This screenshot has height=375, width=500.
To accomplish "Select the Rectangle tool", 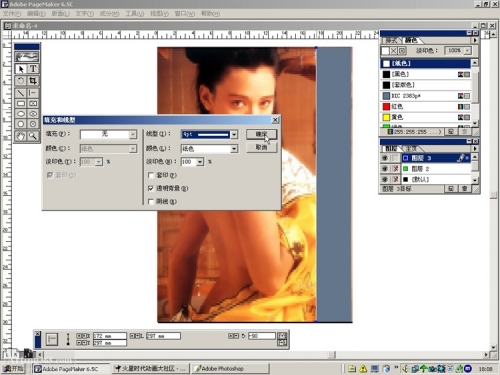I will tap(21, 103).
